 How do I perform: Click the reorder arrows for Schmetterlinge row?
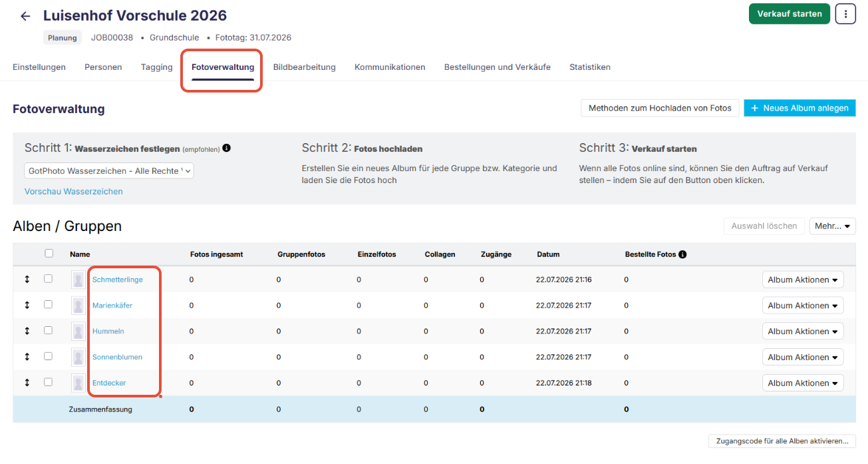click(27, 280)
